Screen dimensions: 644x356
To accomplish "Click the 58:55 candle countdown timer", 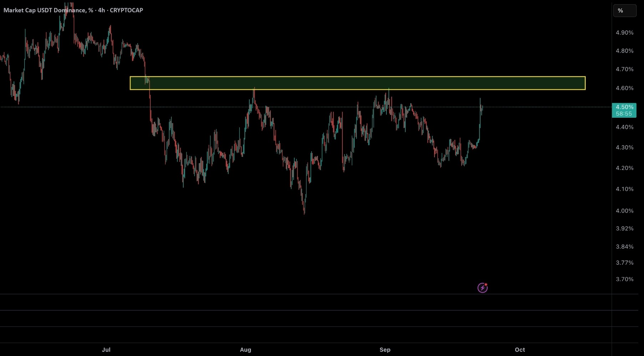I will click(624, 114).
